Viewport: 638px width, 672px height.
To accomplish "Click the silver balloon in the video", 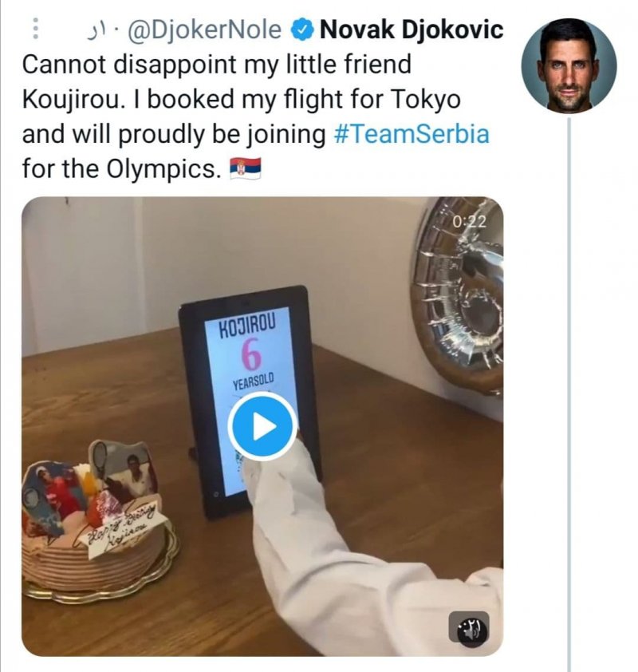I will (457, 294).
